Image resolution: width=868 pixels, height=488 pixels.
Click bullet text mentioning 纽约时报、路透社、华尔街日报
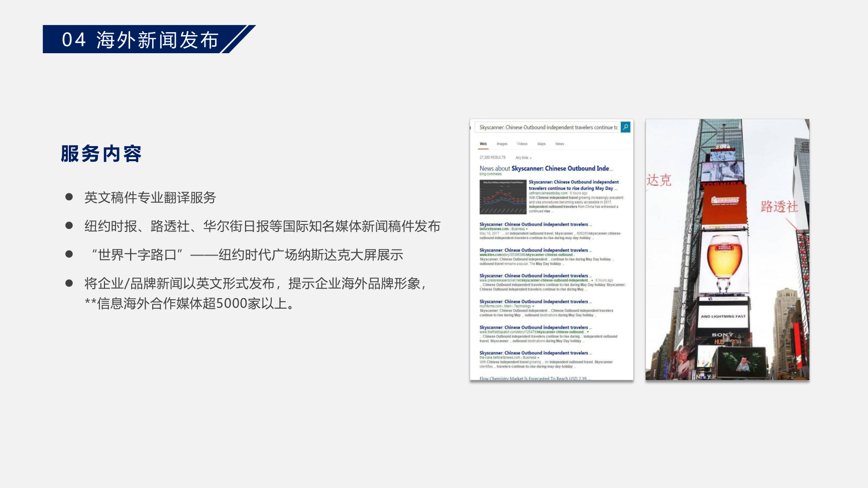262,226
